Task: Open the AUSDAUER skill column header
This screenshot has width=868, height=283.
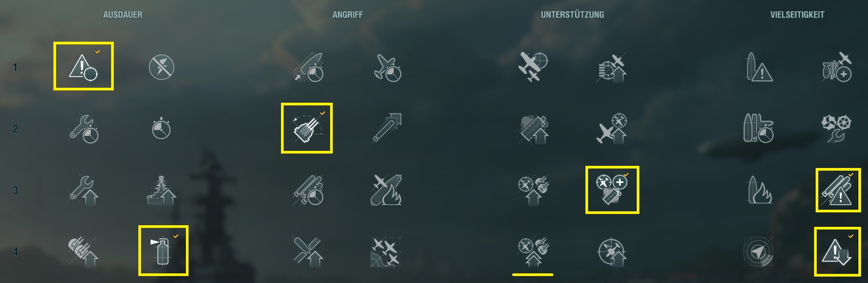Action: 123,15
